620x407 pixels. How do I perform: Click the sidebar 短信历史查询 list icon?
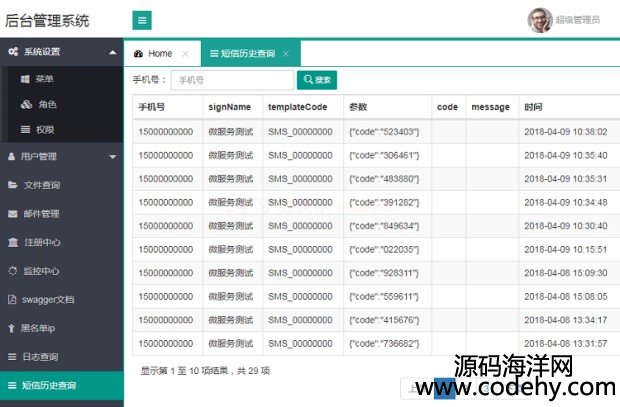pyautogui.click(x=12, y=385)
